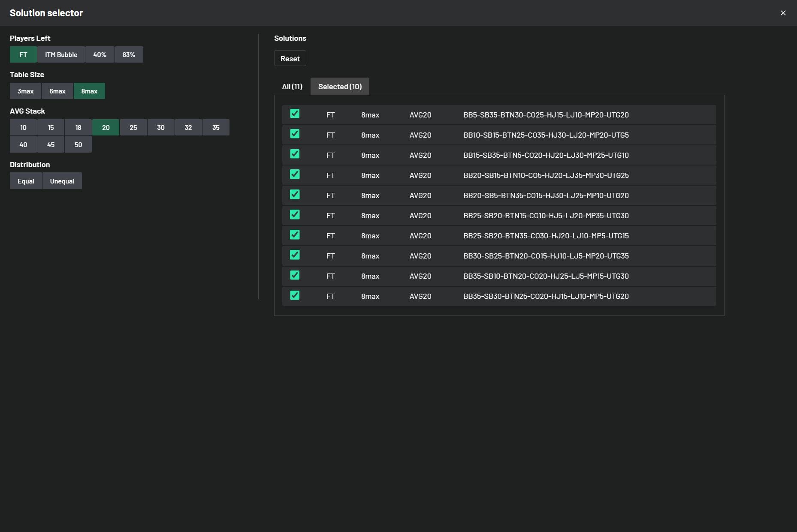This screenshot has height=532, width=797.
Task: Choose the 6max table size
Action: pyautogui.click(x=57, y=91)
